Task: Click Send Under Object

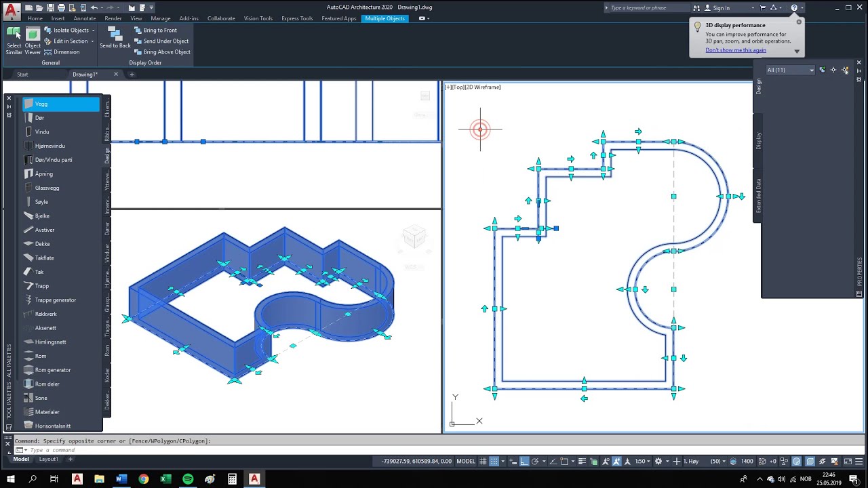Action: pyautogui.click(x=161, y=41)
